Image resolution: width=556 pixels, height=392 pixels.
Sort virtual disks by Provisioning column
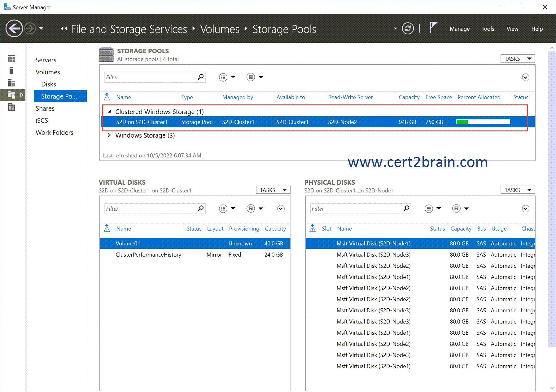coord(244,229)
